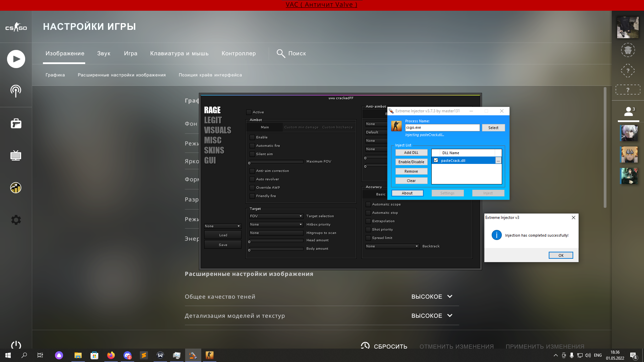Open the broadcast antenna icon in sidebar
This screenshot has height=362, width=644.
tap(16, 90)
